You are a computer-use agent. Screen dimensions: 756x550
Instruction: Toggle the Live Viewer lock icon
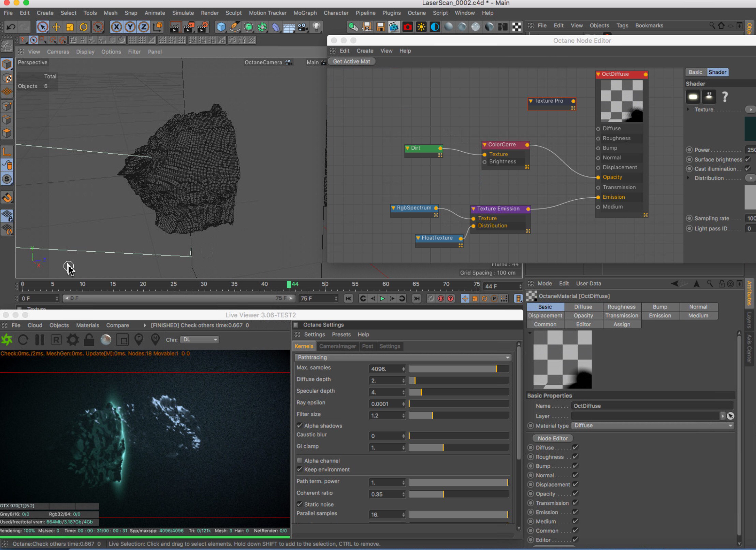[x=89, y=340]
